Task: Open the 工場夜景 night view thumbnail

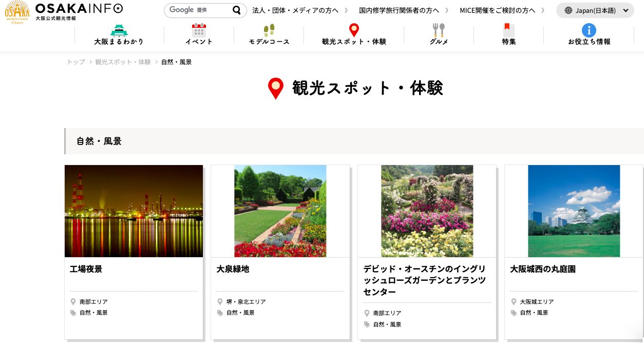Action: point(134,211)
